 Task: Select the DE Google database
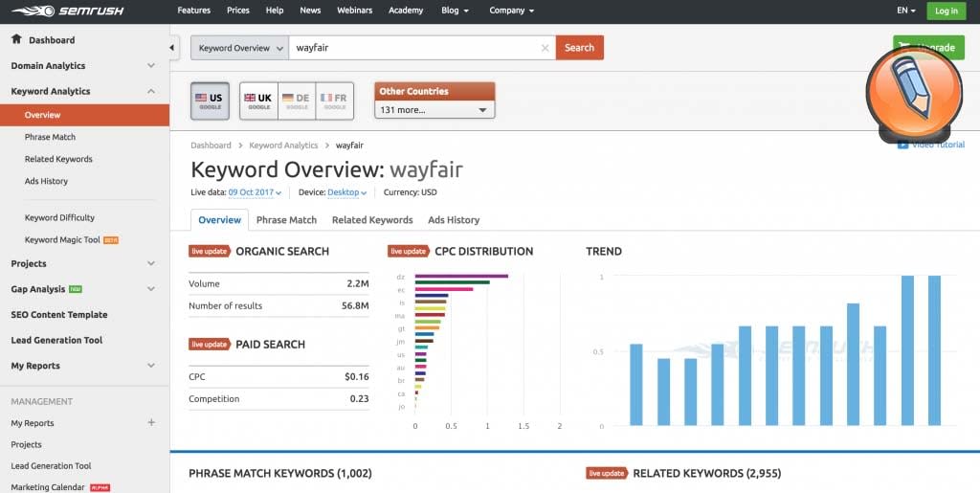tap(297, 101)
